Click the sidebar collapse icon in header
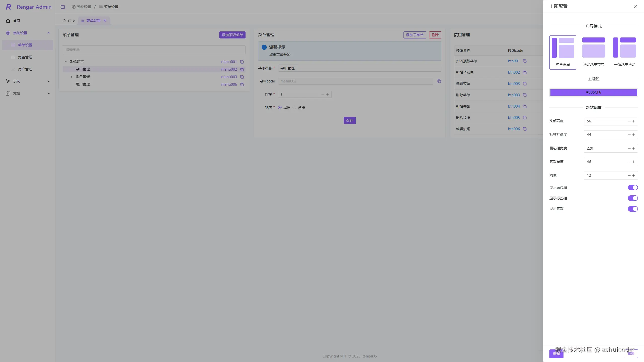Viewport: 644px width, 362px height. pyautogui.click(x=63, y=7)
